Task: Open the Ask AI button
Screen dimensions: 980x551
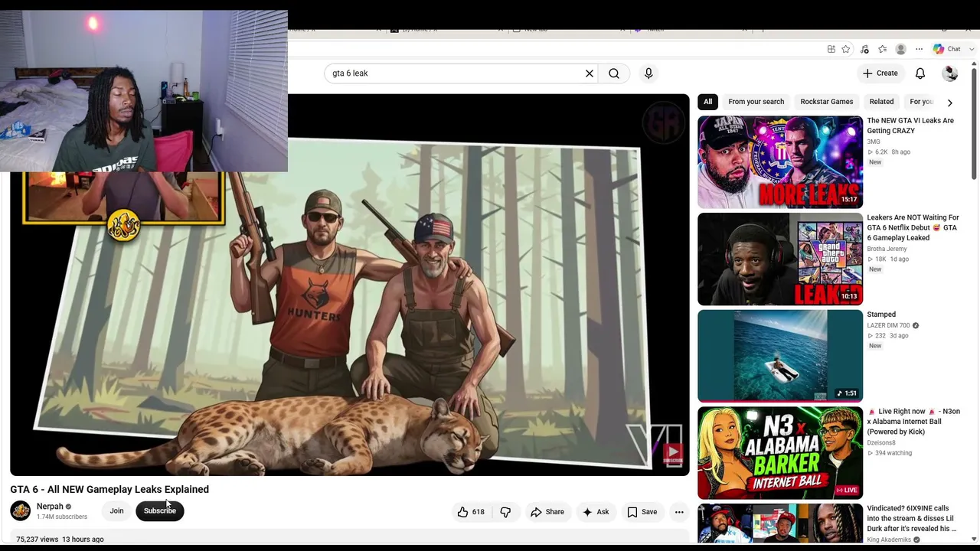Action: point(596,512)
